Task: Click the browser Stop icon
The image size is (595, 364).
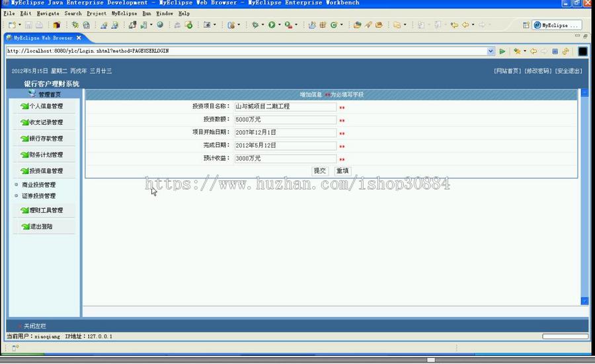Action: point(555,51)
